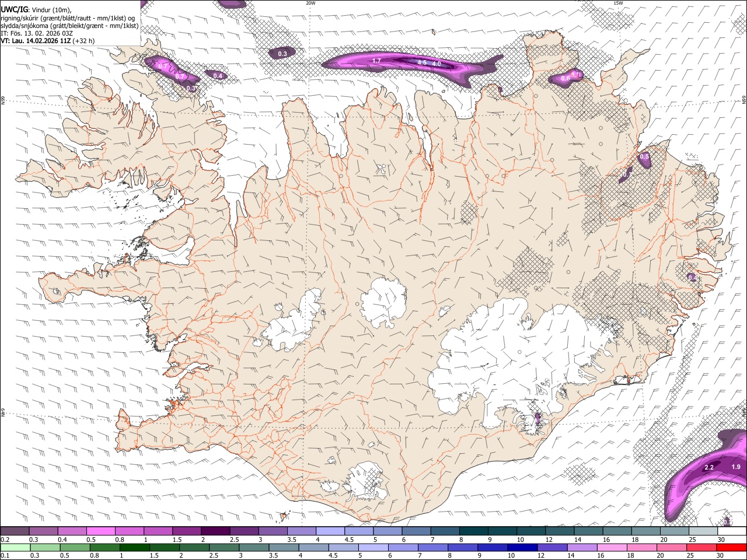Click the '1.7' precipitation value north of Iceland

click(376, 61)
